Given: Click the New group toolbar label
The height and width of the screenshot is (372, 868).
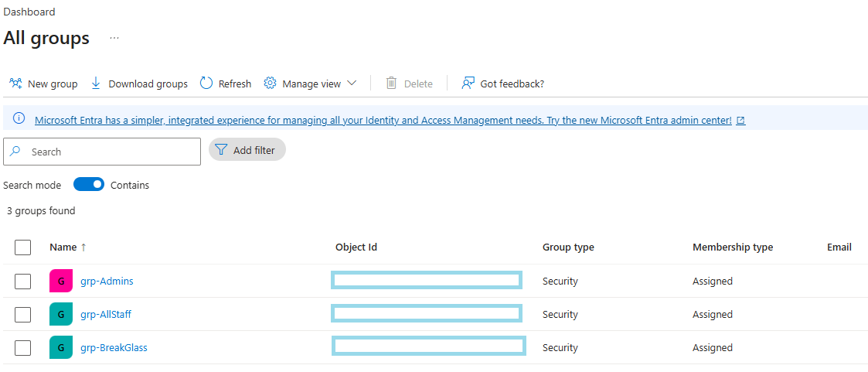Looking at the screenshot, I should click(x=53, y=84).
